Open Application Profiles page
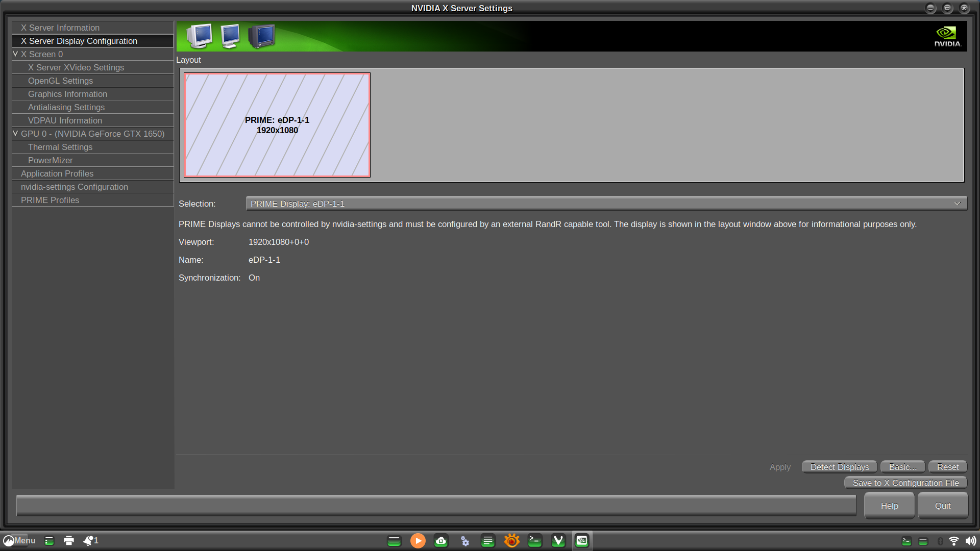This screenshot has width=980, height=551. 93,173
